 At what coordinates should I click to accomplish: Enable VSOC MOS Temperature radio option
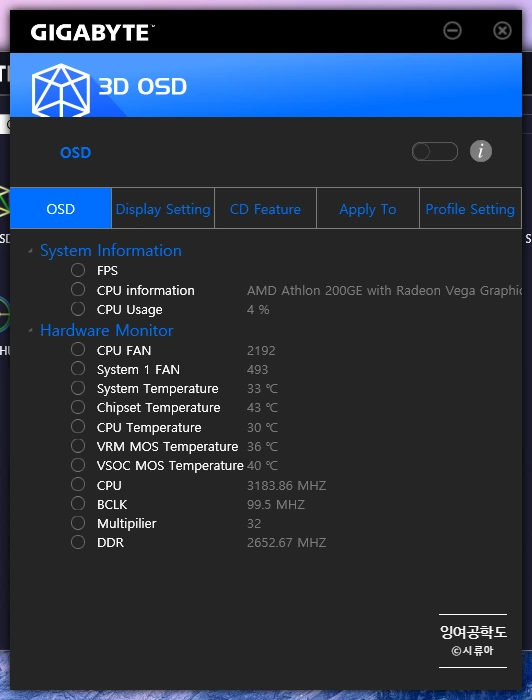coord(78,465)
